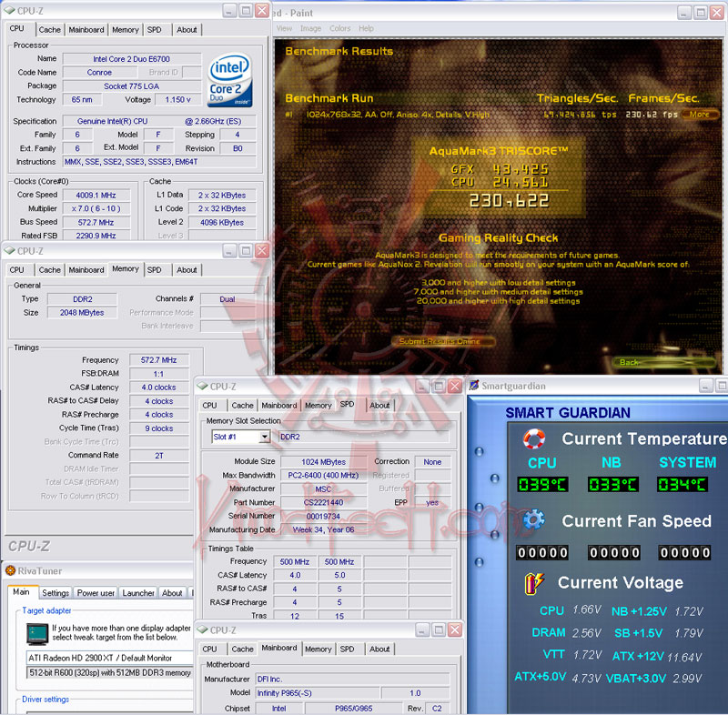Click the Command Rate value 2T
Image resolution: width=728 pixels, height=715 pixels.
coord(159,456)
